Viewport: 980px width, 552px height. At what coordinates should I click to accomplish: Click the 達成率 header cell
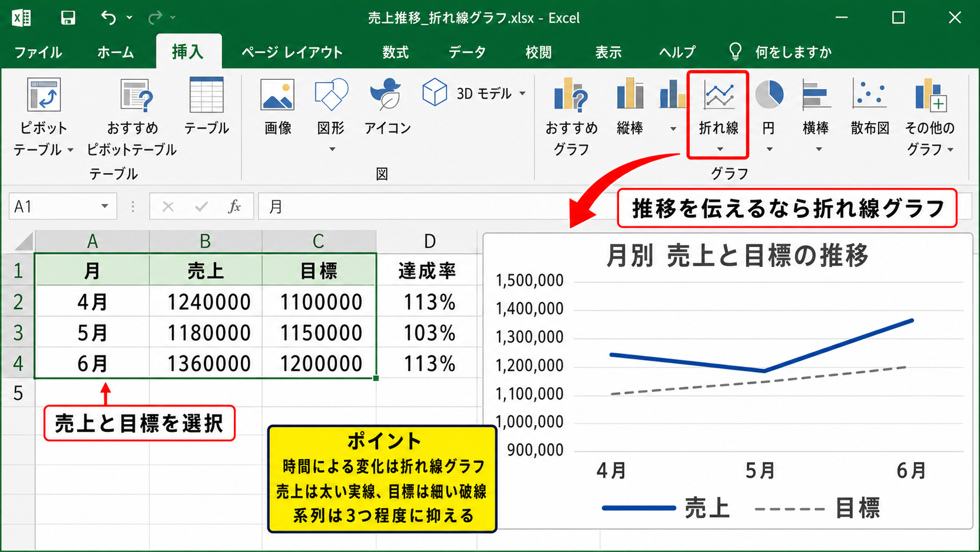428,270
